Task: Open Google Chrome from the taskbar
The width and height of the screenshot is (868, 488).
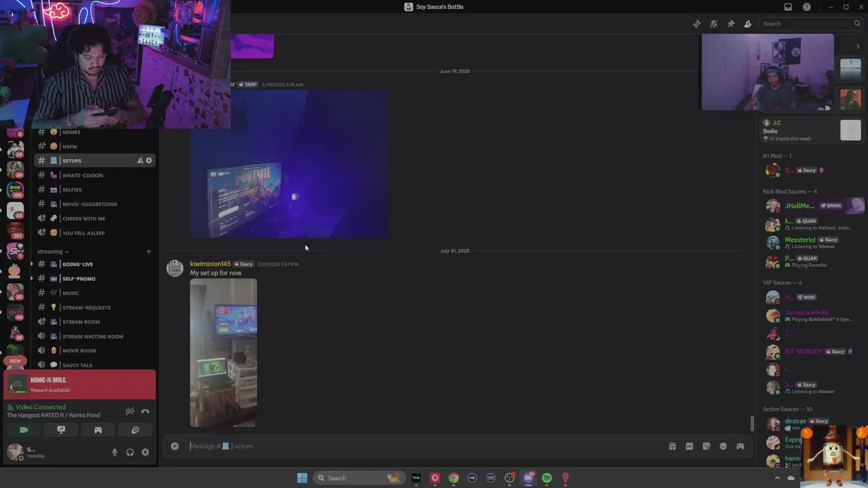Action: (x=454, y=478)
